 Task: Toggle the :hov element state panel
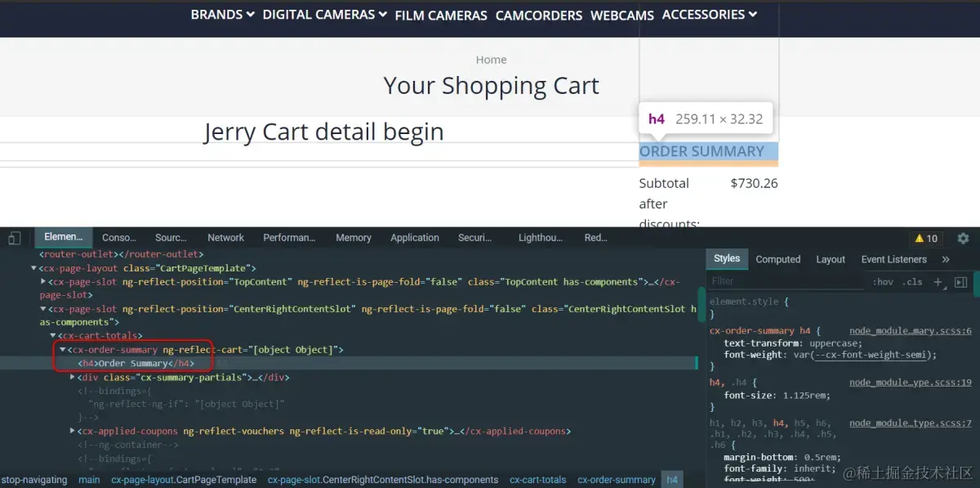pyautogui.click(x=883, y=282)
